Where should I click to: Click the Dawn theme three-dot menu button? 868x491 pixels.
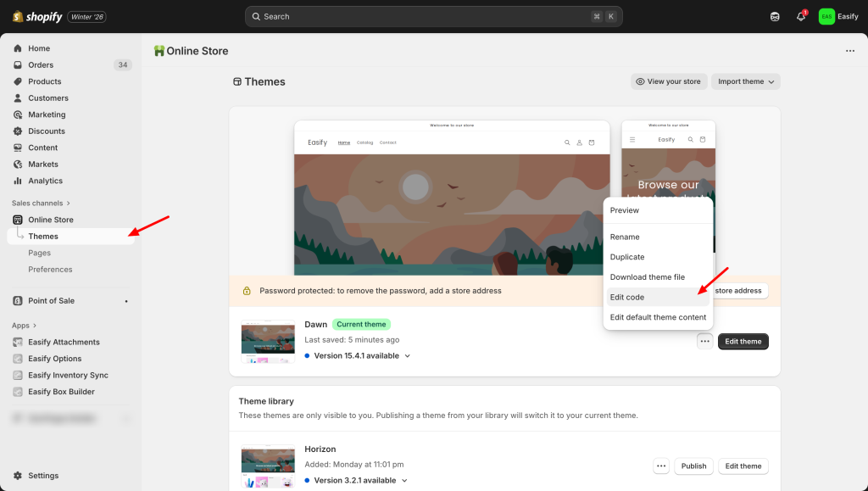pos(704,342)
